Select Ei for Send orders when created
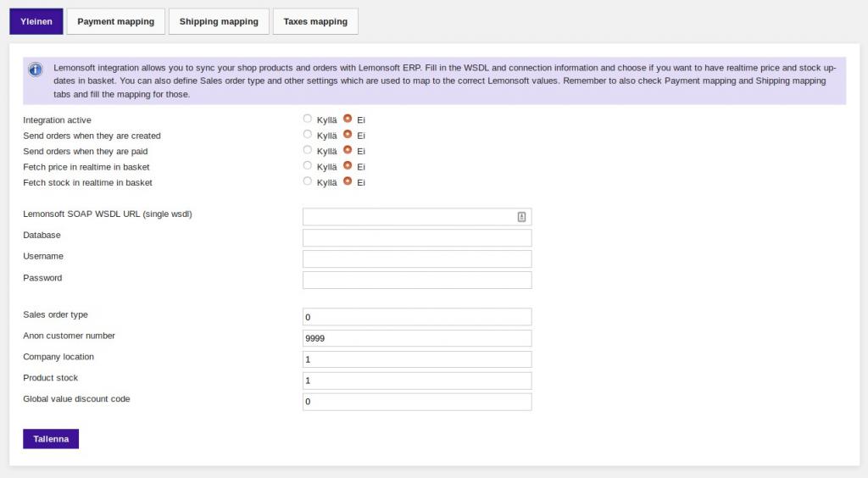The height and width of the screenshot is (478, 868). coord(348,134)
